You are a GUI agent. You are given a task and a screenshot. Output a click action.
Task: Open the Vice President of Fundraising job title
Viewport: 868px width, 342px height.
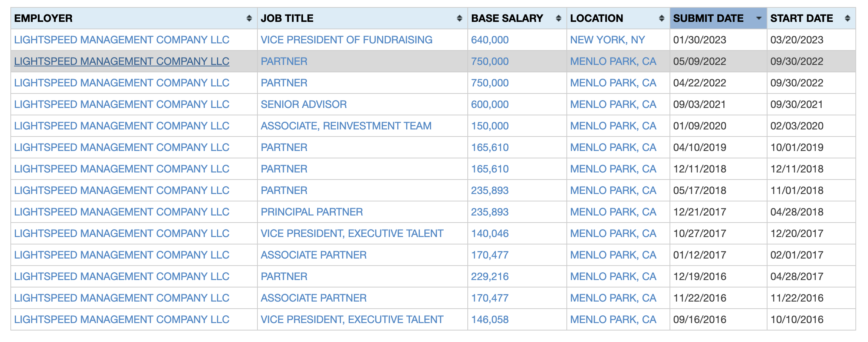pyautogui.click(x=346, y=40)
